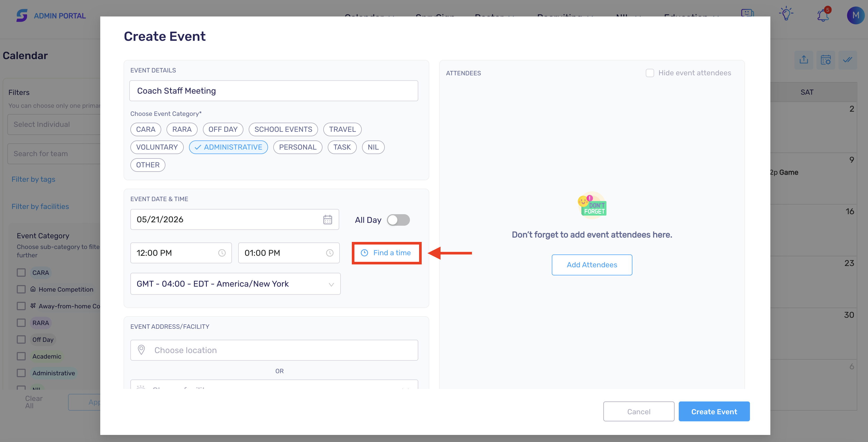The image size is (868, 442).
Task: Toggle the All Day switch
Action: (x=398, y=220)
